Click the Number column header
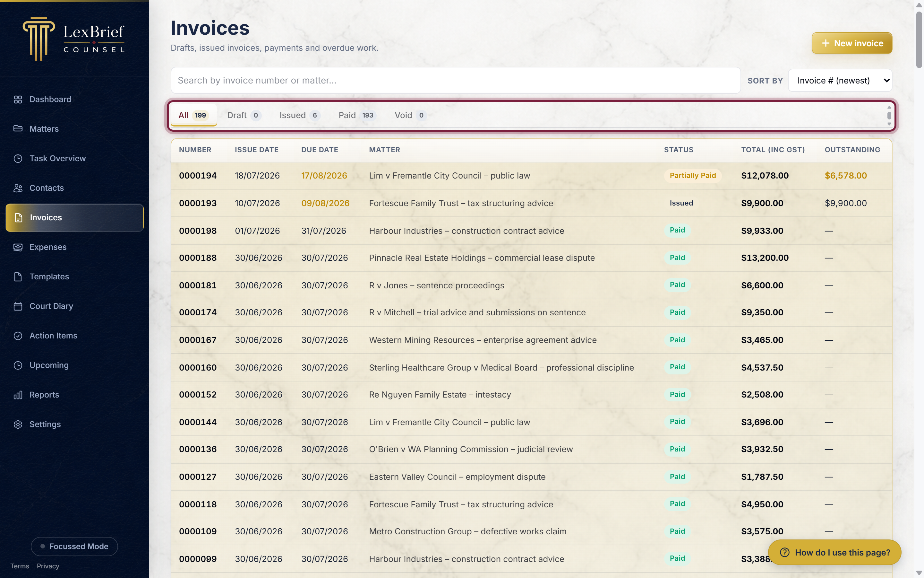Viewport: 924px width, 578px height. pyautogui.click(x=195, y=150)
